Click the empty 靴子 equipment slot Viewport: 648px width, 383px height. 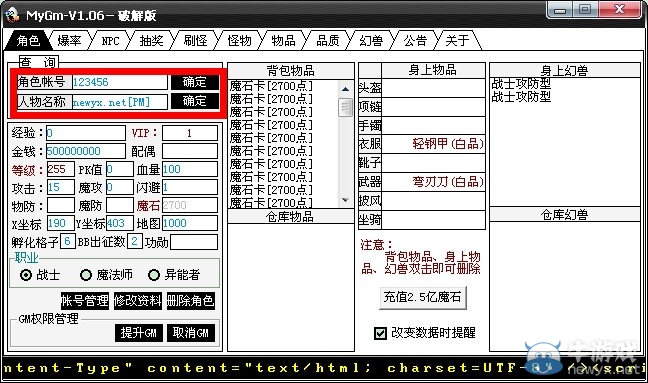433,163
